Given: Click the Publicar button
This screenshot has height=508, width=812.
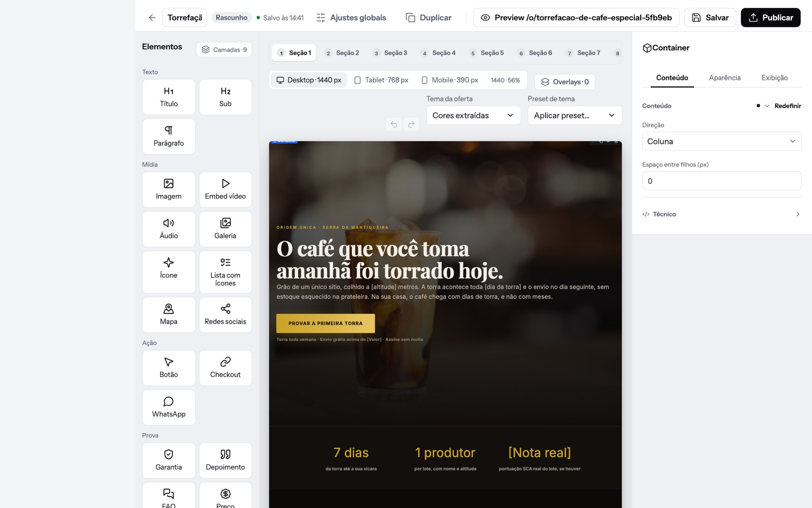Looking at the screenshot, I should (770, 18).
